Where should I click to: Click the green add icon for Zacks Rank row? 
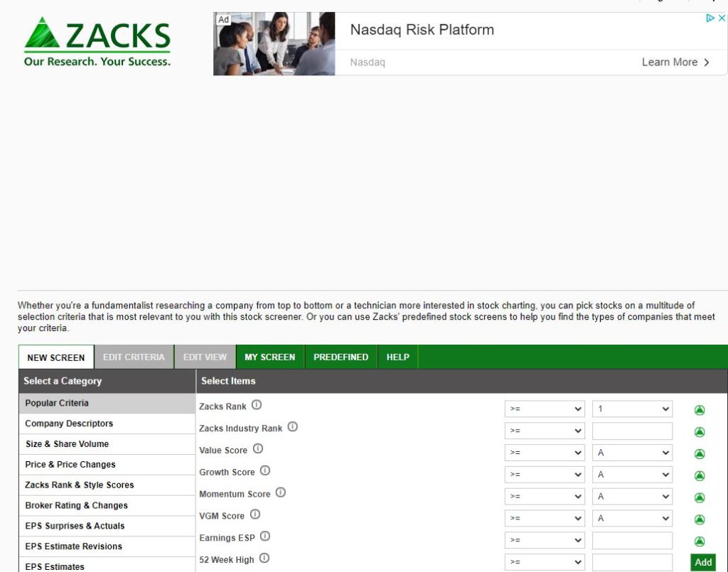point(700,410)
